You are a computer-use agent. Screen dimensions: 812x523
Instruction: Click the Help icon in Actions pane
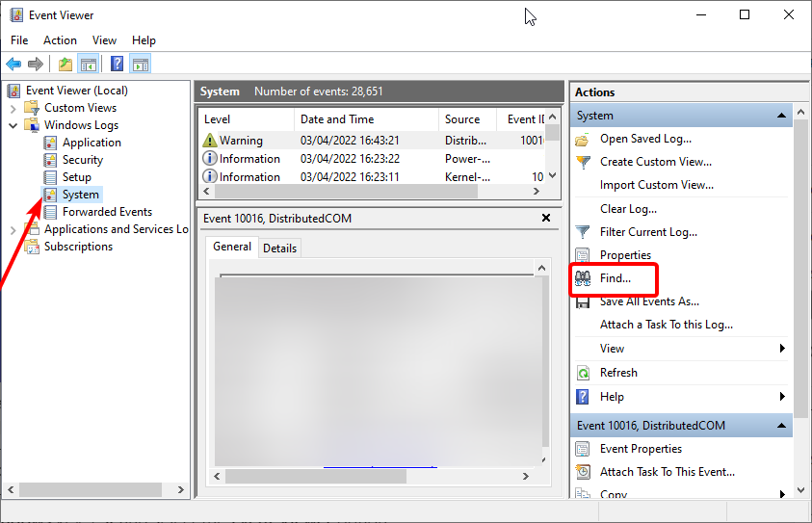click(x=583, y=397)
